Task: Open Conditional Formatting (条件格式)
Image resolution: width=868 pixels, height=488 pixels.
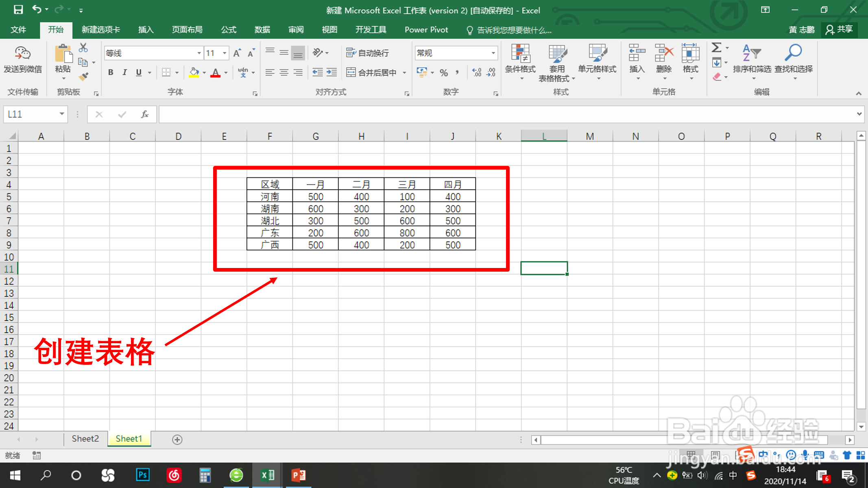Action: pos(520,61)
